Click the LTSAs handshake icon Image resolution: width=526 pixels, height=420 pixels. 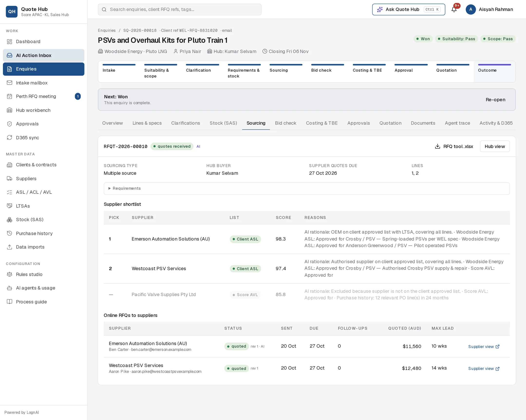coord(9,206)
